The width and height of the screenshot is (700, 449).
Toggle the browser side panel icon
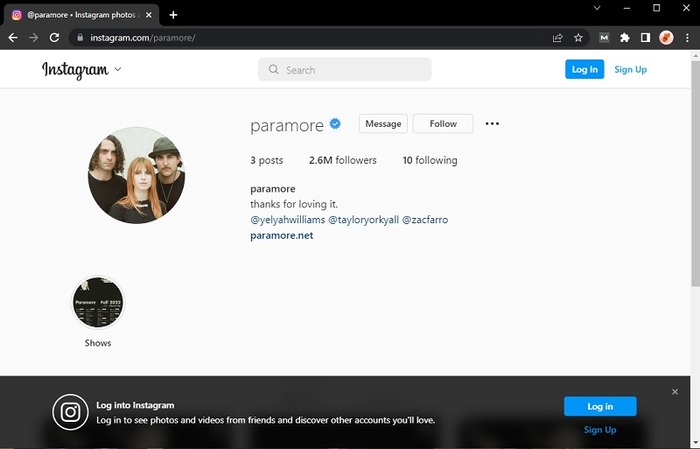coord(645,38)
